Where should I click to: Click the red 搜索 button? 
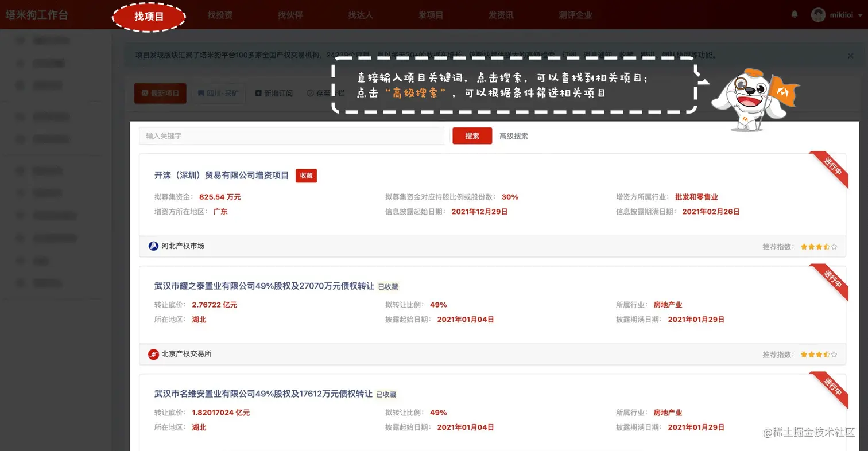472,136
